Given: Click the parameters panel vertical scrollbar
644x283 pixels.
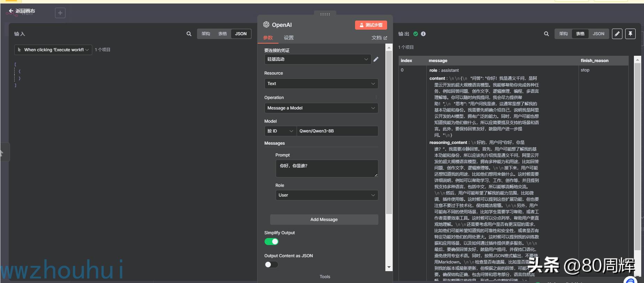Looking at the screenshot, I should (x=389, y=139).
